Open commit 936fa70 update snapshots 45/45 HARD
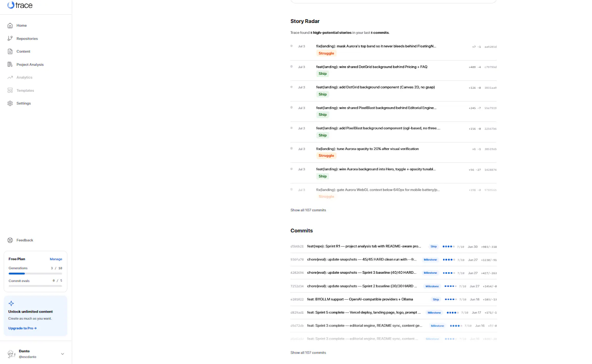This screenshot has width=592, height=364. 361,260
